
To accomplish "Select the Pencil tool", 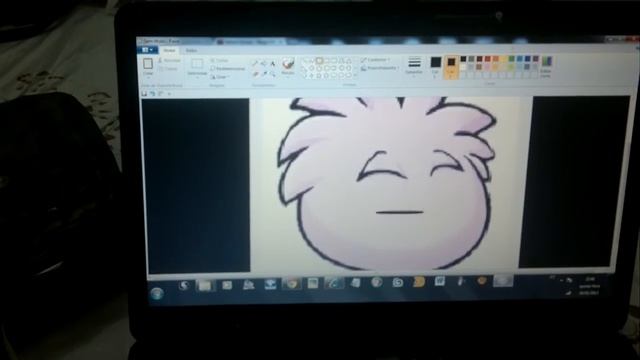I will [x=255, y=63].
